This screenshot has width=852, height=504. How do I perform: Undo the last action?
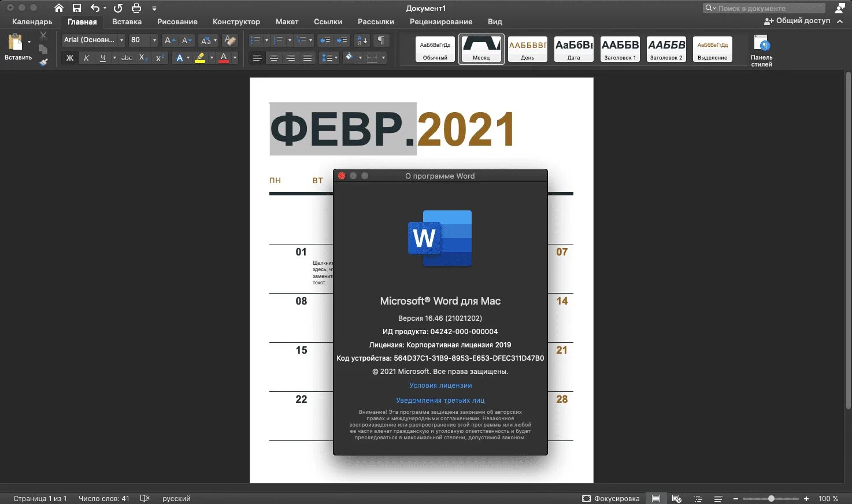coord(95,8)
